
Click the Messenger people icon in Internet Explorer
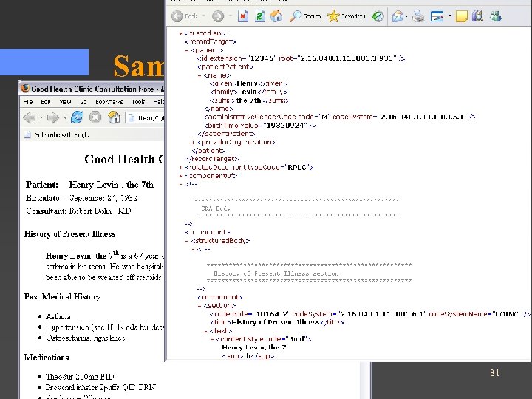495,16
